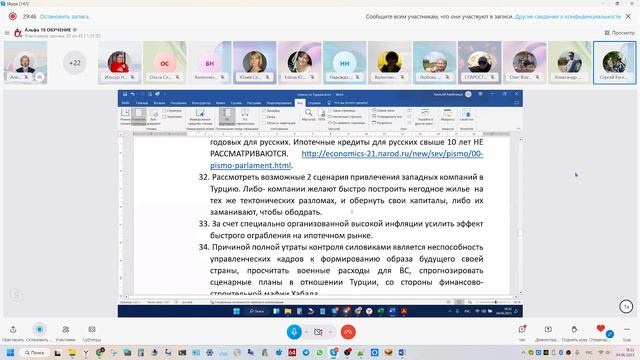Mute the microphone in the Skype call
This screenshot has height=360, width=640.
[294, 332]
